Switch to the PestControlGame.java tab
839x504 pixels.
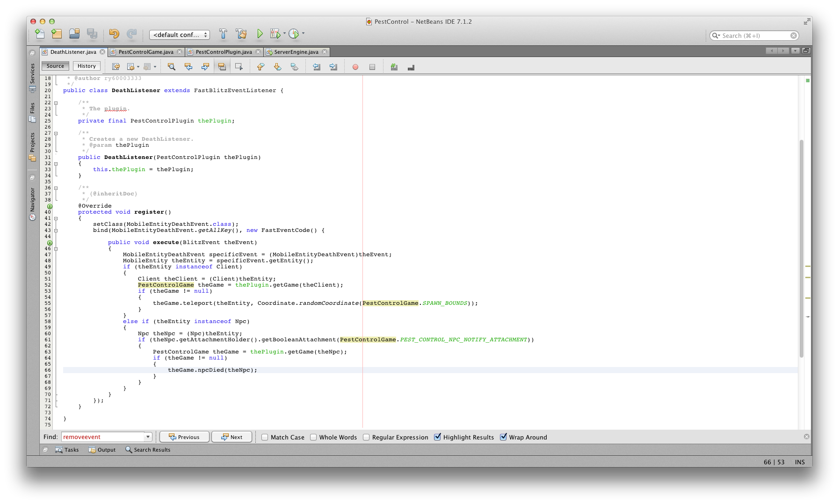(146, 52)
